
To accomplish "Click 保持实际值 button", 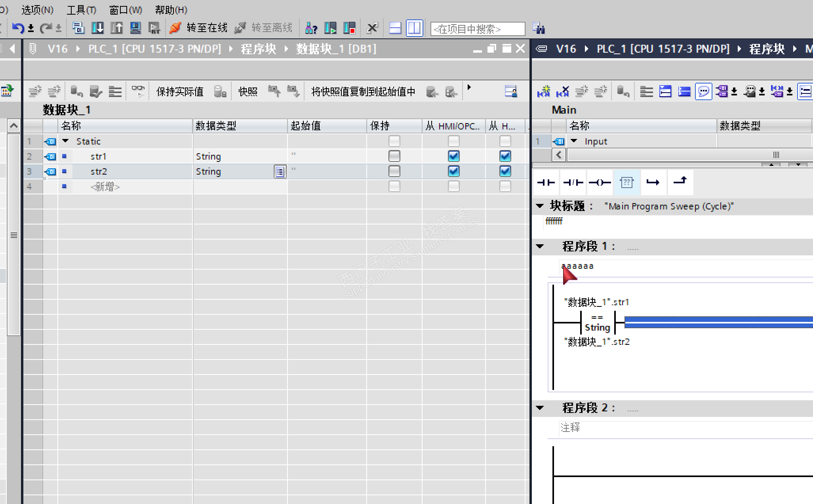I will (180, 92).
